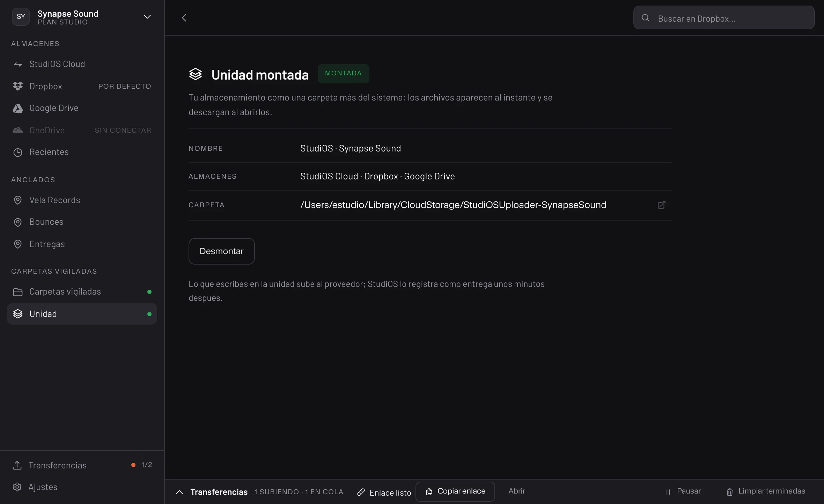Click the CARPETAS VIGILADAS section header
This screenshot has width=824, height=504.
(54, 271)
